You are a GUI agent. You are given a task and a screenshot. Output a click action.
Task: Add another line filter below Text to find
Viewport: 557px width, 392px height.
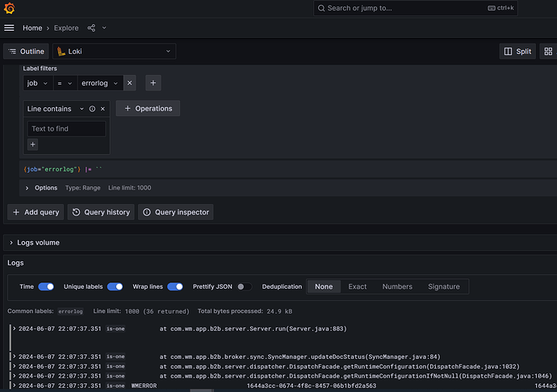point(32,144)
